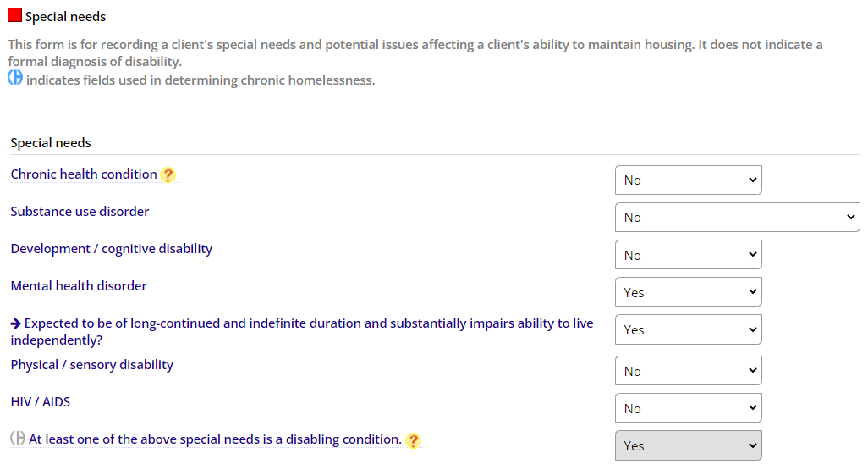This screenshot has width=868, height=464.
Task: Click the red square Special needs icon
Action: pyautogui.click(x=15, y=15)
